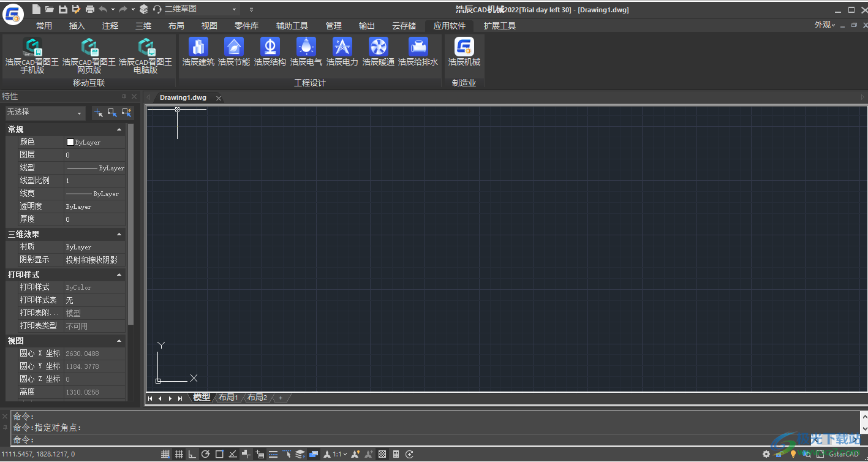Viewport: 868px width, 462px height.
Task: Toggle lineweight display in status bar
Action: pyautogui.click(x=273, y=454)
